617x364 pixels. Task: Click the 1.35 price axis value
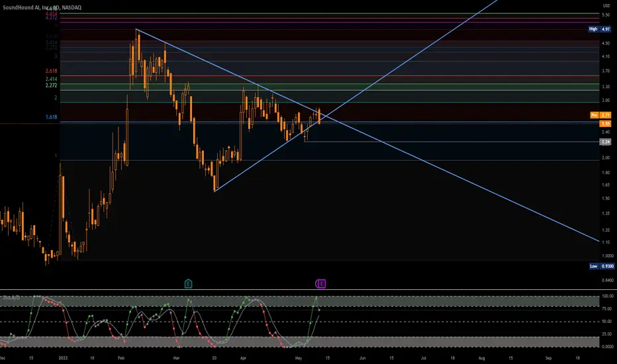point(606,213)
